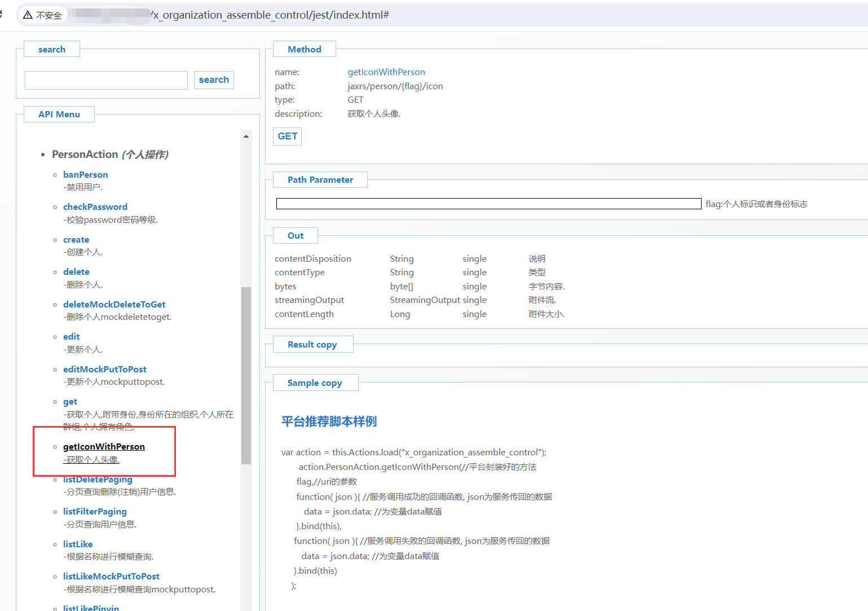Open deleteMockDeleteToGet API link

coord(114,305)
